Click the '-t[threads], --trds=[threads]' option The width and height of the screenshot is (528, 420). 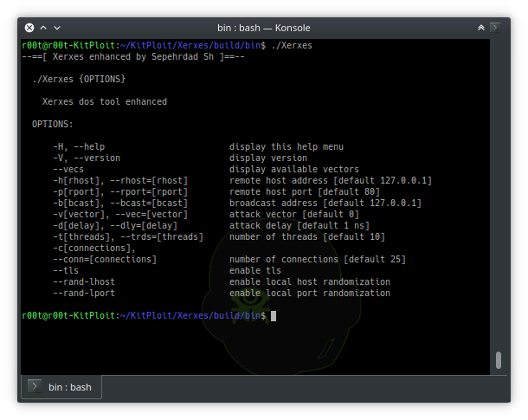(x=128, y=236)
